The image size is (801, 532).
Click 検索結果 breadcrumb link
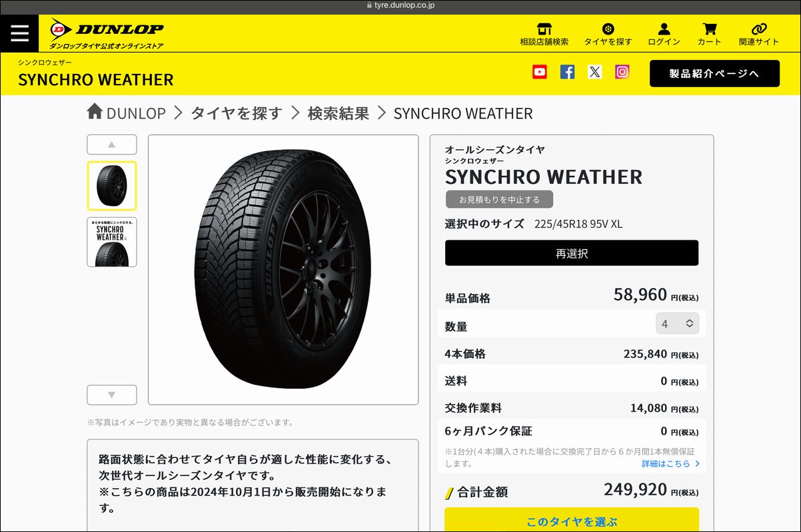(x=339, y=113)
